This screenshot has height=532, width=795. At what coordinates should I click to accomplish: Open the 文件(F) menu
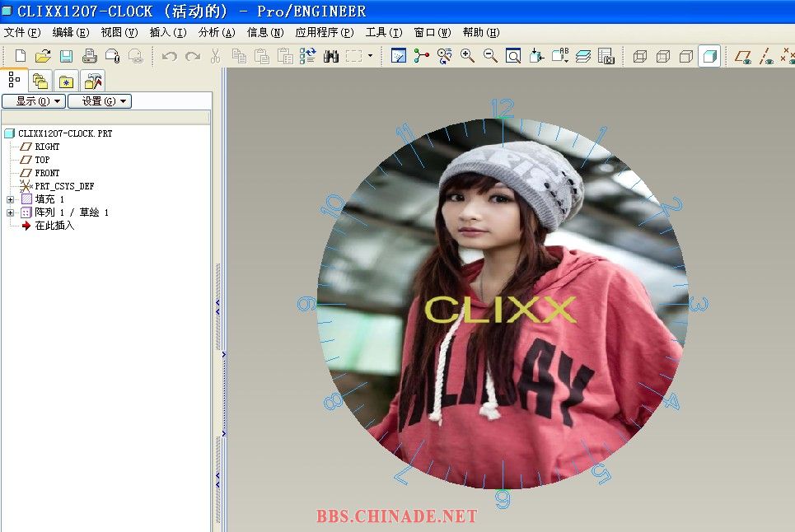[22, 33]
